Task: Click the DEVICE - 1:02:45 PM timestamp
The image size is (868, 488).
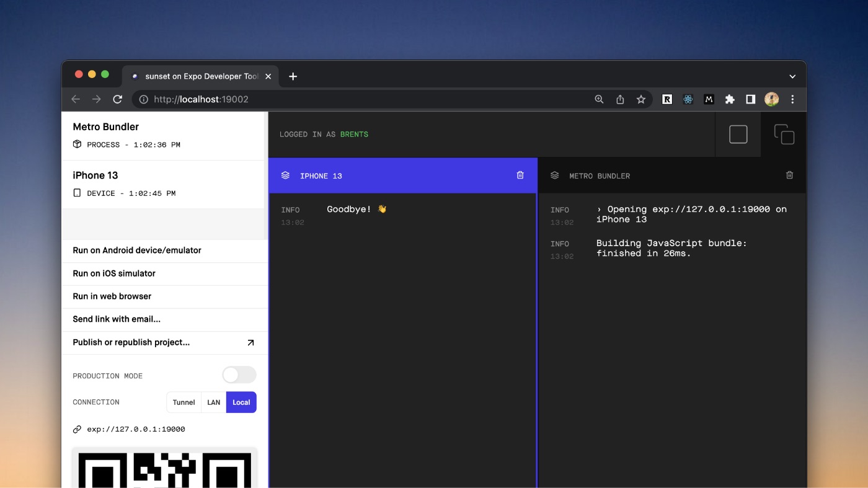Action: 131,193
